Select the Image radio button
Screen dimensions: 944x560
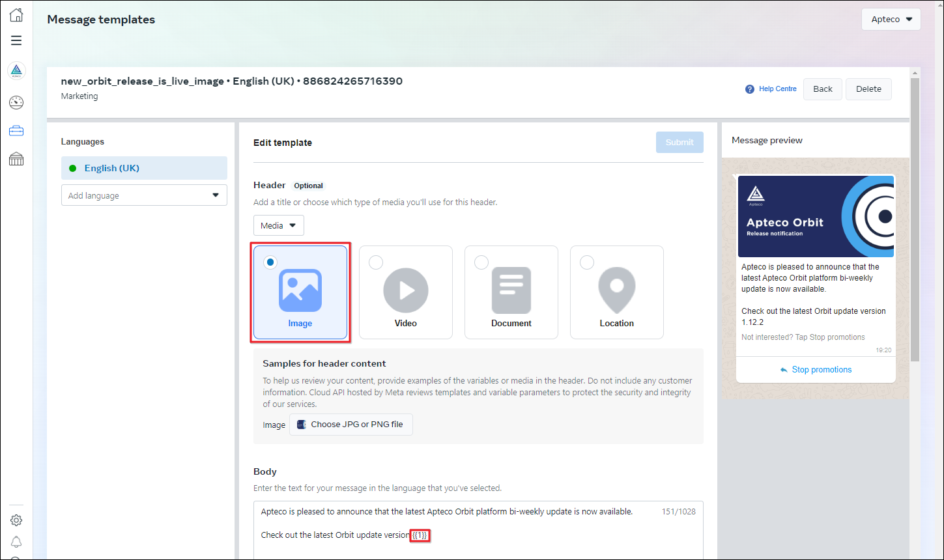(x=270, y=262)
